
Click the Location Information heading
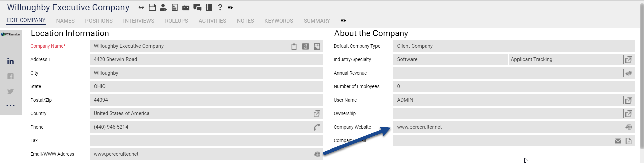click(70, 33)
